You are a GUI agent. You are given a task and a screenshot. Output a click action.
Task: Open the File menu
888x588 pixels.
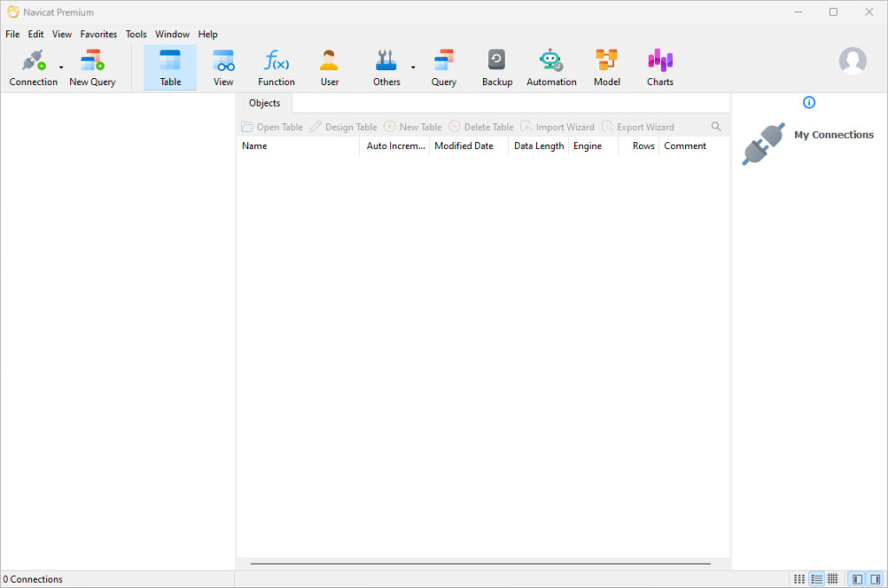12,34
